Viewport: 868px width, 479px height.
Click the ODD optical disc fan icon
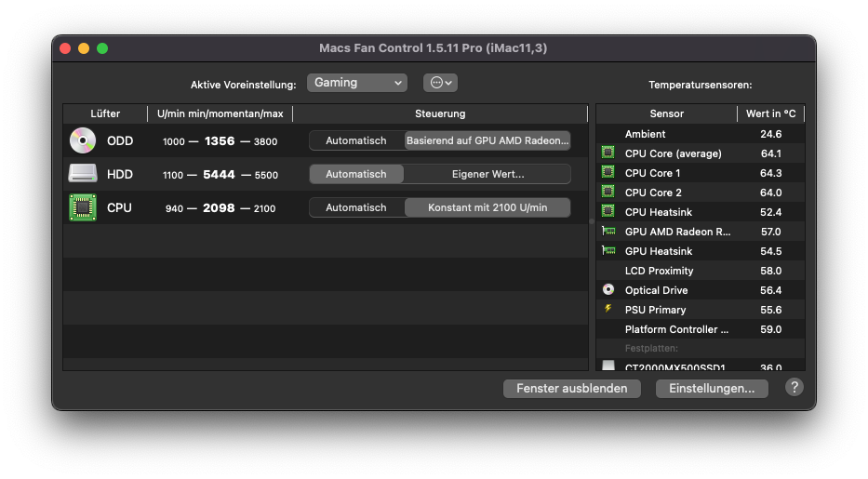pyautogui.click(x=83, y=140)
